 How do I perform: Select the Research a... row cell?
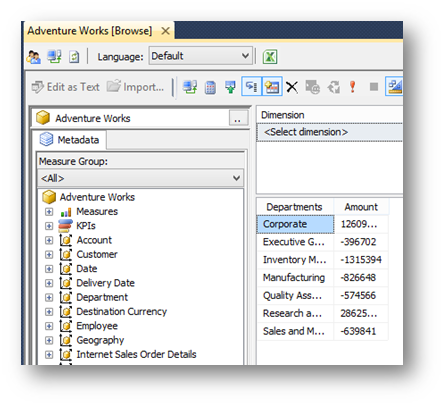point(295,313)
